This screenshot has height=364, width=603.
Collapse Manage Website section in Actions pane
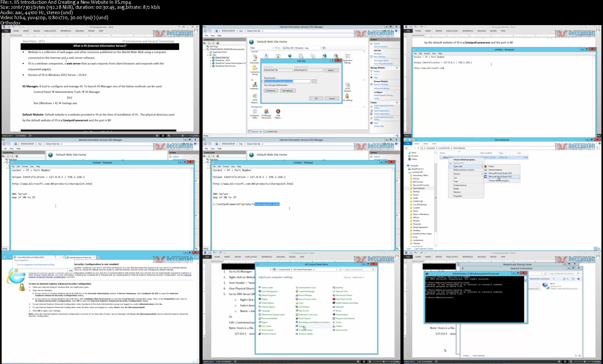pyautogui.click(x=397, y=68)
